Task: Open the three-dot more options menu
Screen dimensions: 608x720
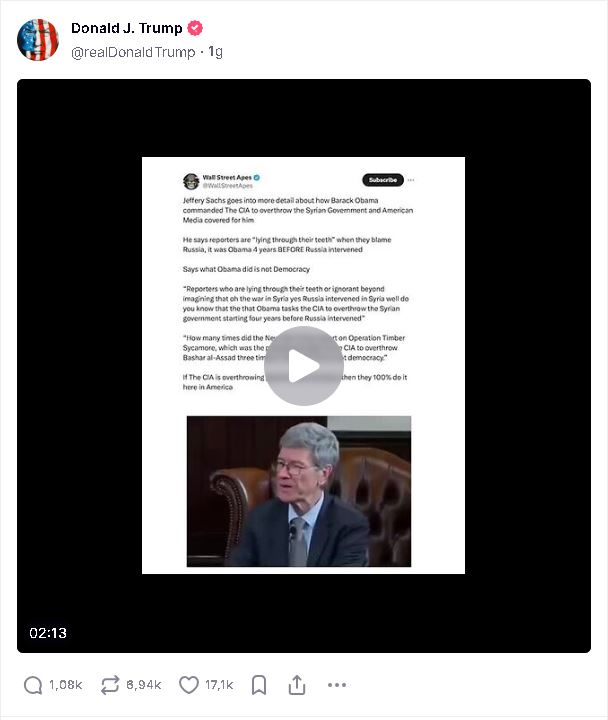Action: 337,685
